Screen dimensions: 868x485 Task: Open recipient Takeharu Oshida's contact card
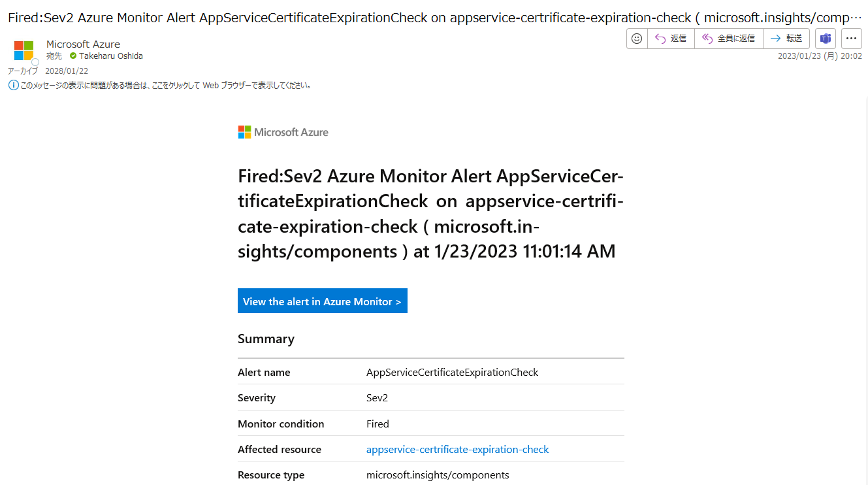[x=111, y=56]
